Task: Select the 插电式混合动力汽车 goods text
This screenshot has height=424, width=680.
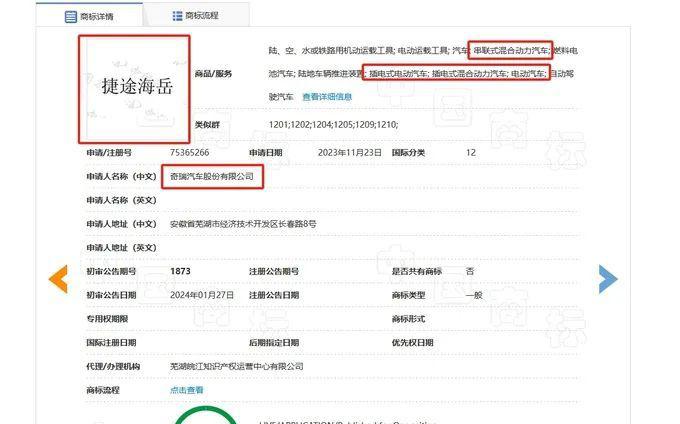Action: point(470,74)
